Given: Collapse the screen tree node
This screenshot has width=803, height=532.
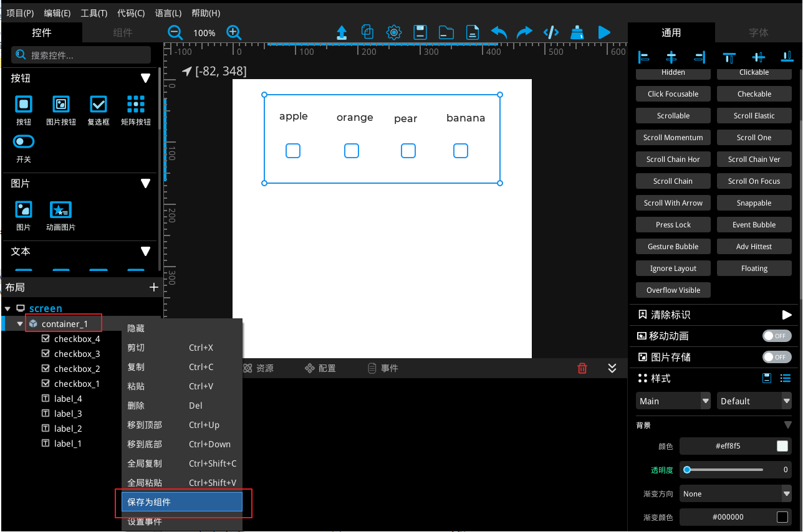Looking at the screenshot, I should (7, 308).
